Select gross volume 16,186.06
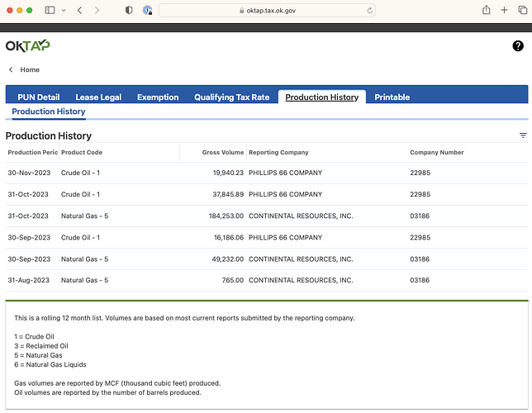532x413 pixels. coord(229,238)
